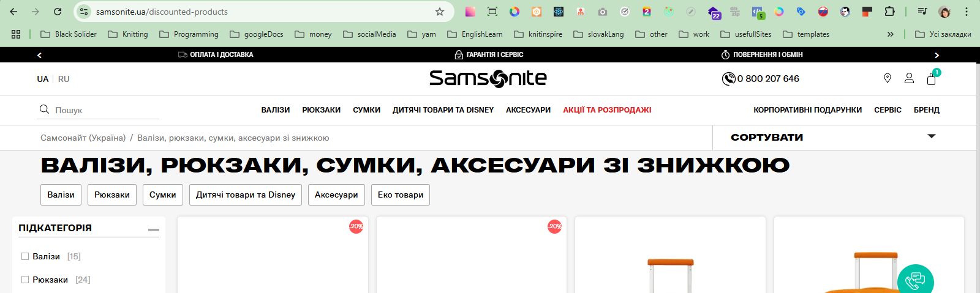
Task: Open the templates bookmarks folder
Action: [806, 34]
